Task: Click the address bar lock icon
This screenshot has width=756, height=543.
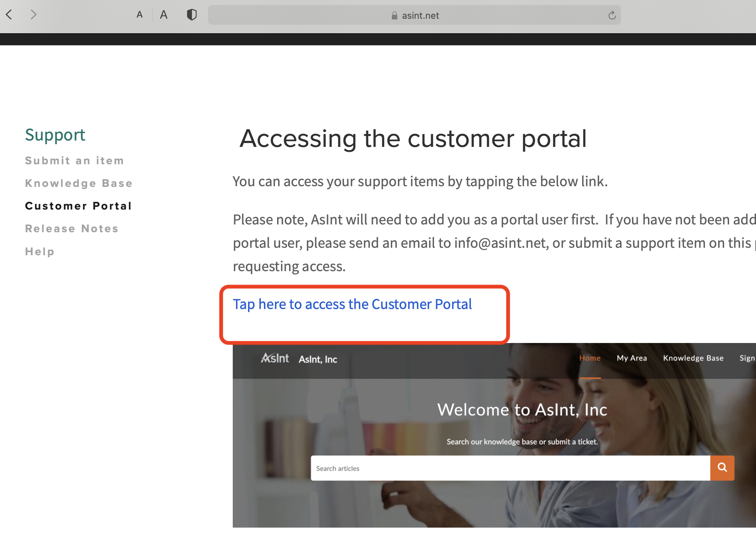Action: point(394,16)
